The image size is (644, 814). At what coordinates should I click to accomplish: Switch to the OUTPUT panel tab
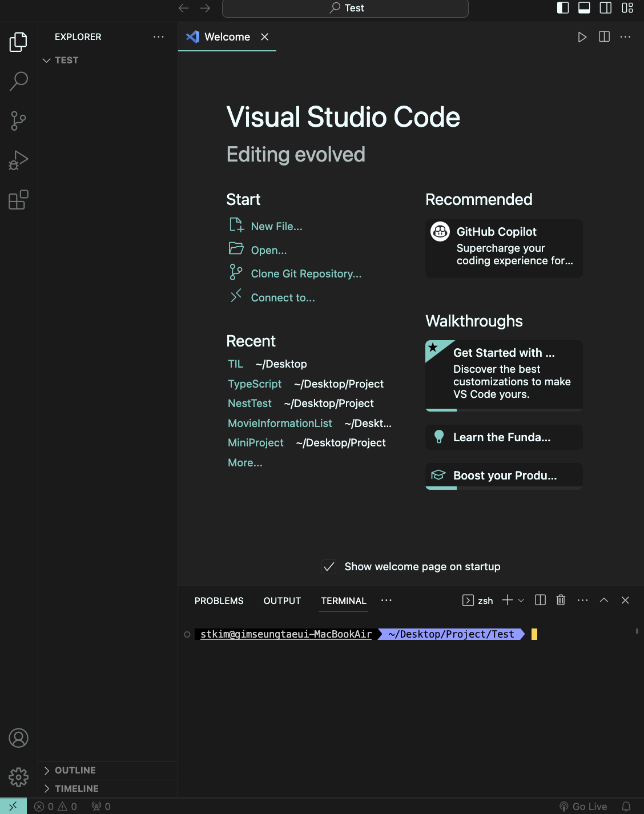pos(282,601)
